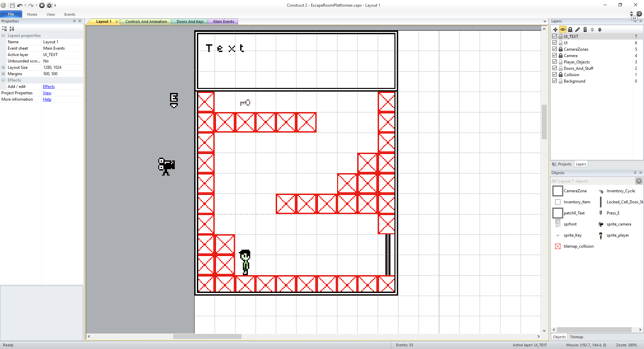Click the Undo arrow icon
The width and height of the screenshot is (644, 349).
(20, 5)
